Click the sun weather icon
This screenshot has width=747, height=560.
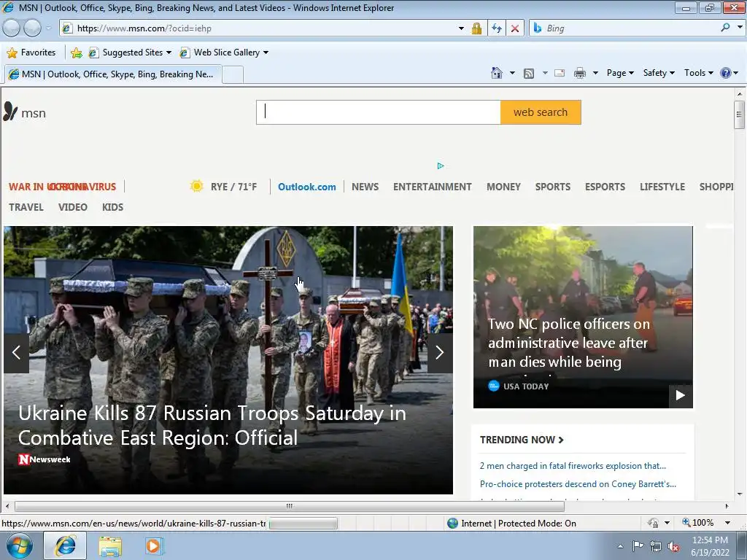pos(196,186)
